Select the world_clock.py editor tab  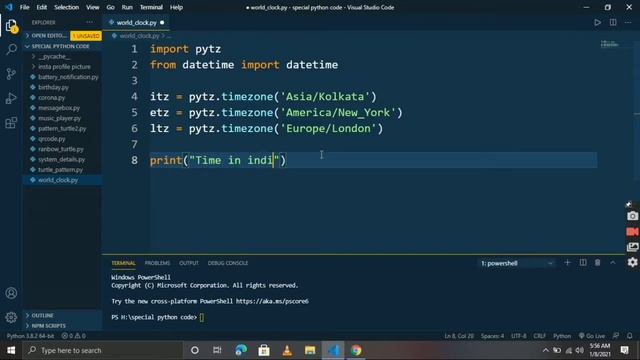[136, 22]
